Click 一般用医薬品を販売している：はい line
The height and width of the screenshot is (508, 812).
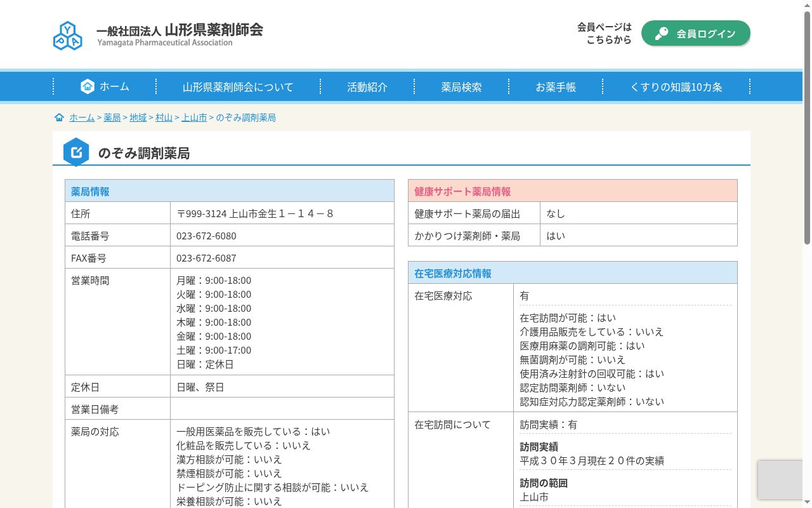tap(253, 431)
